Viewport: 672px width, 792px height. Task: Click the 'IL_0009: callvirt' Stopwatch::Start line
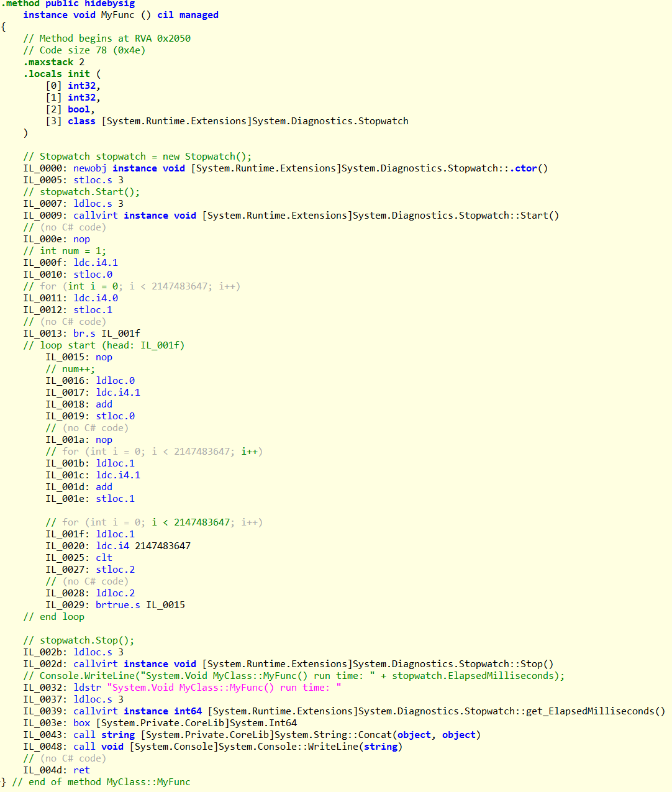click(291, 216)
